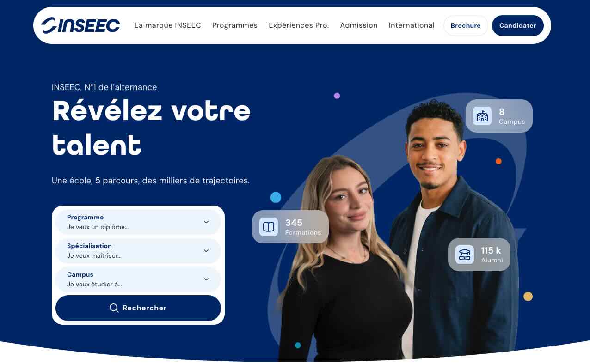The width and height of the screenshot is (590, 364).
Task: Click the students hero photo
Action: [398, 231]
